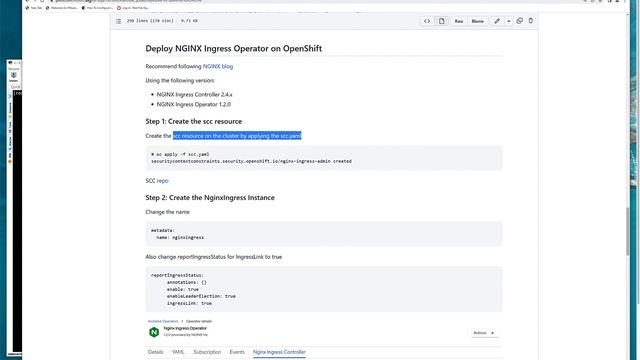Click 'NGINX Ingress Controller 2.4.x' bullet
This screenshot has height=360, width=640.
coord(194,94)
